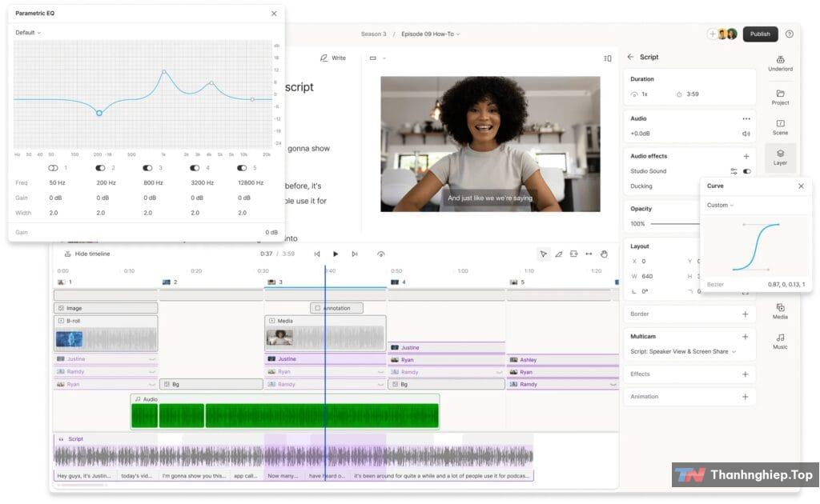The width and height of the screenshot is (820, 504).
Task: Select the green Audio clip in timeline
Action: tap(284, 411)
